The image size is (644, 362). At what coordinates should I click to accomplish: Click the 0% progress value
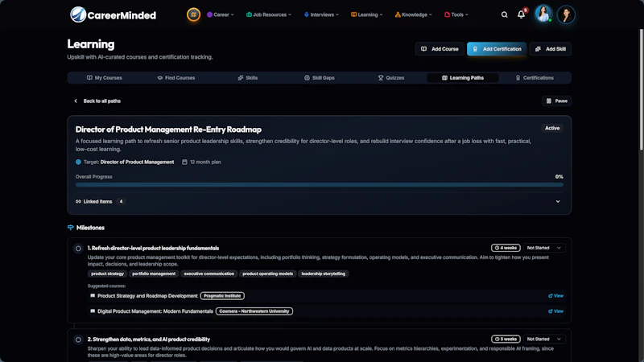click(x=559, y=177)
